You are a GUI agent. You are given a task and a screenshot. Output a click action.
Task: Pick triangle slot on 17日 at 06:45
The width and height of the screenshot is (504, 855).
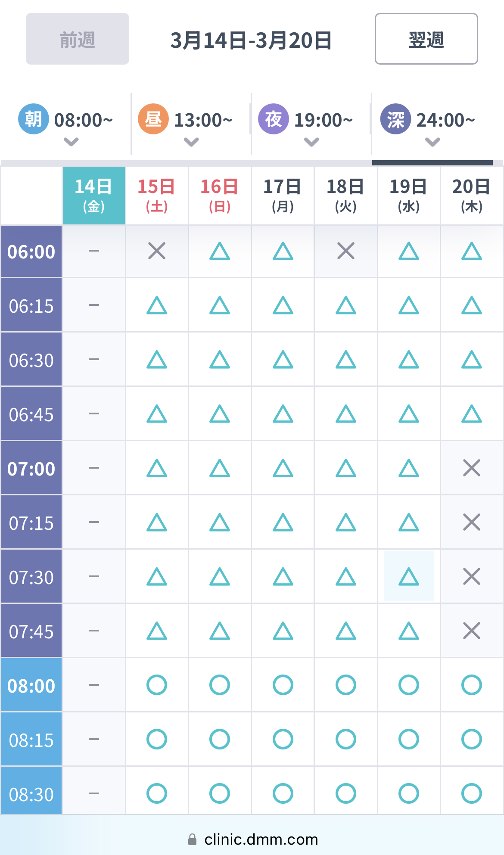283,414
